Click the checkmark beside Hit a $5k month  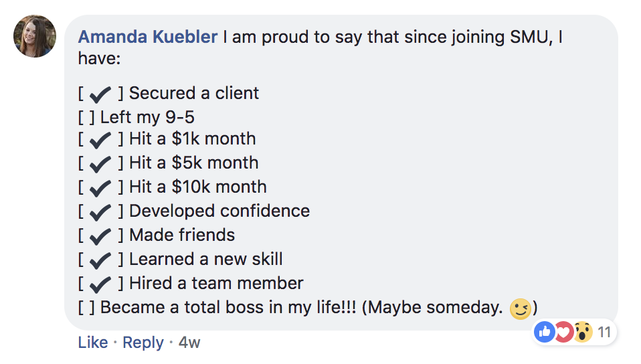(100, 164)
